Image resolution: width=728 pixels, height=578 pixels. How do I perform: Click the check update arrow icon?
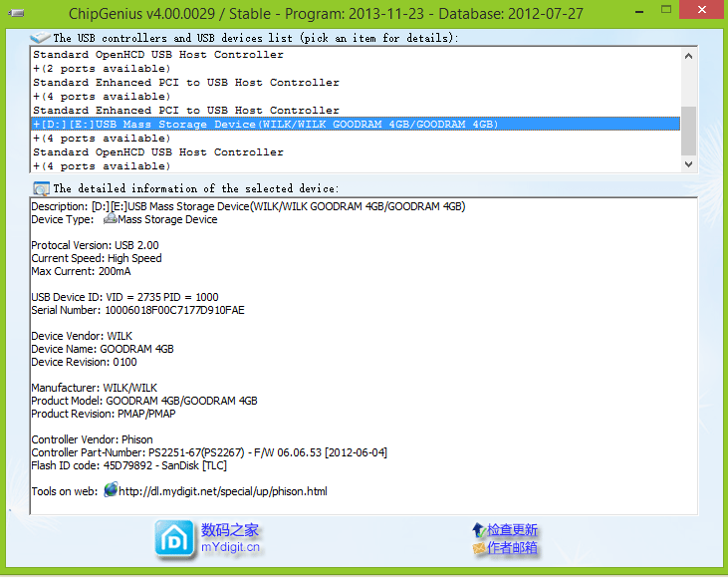pos(479,530)
